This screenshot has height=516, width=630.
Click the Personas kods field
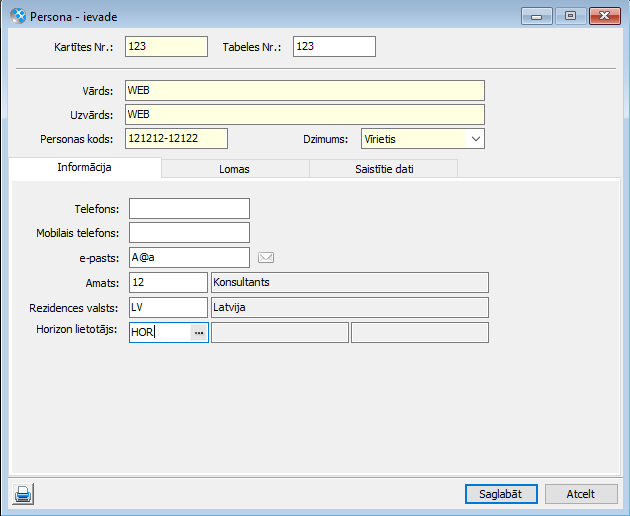pyautogui.click(x=177, y=139)
